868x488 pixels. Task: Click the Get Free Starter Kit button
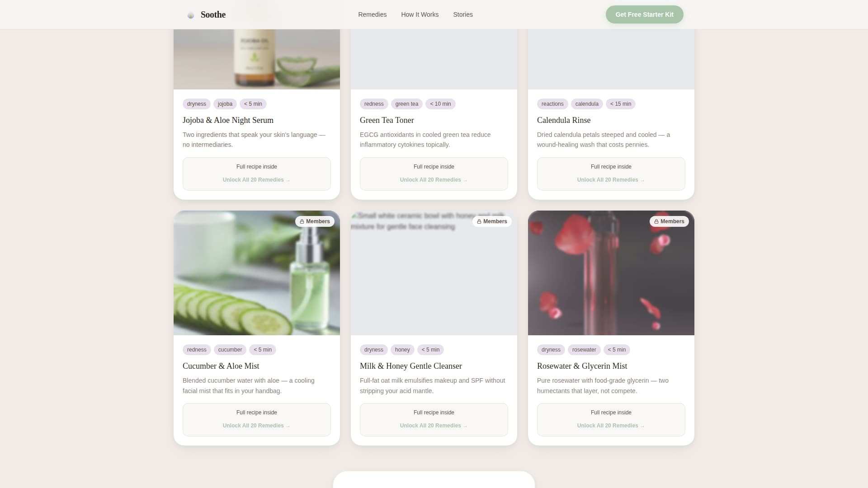point(644,14)
